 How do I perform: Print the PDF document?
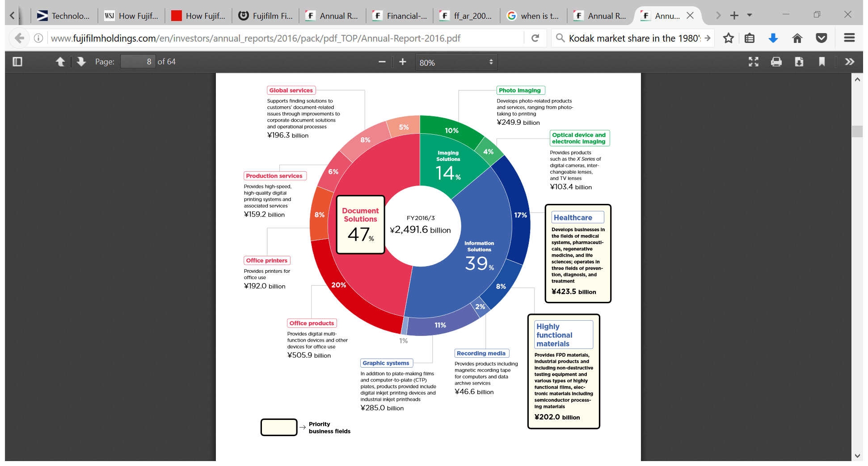(776, 62)
